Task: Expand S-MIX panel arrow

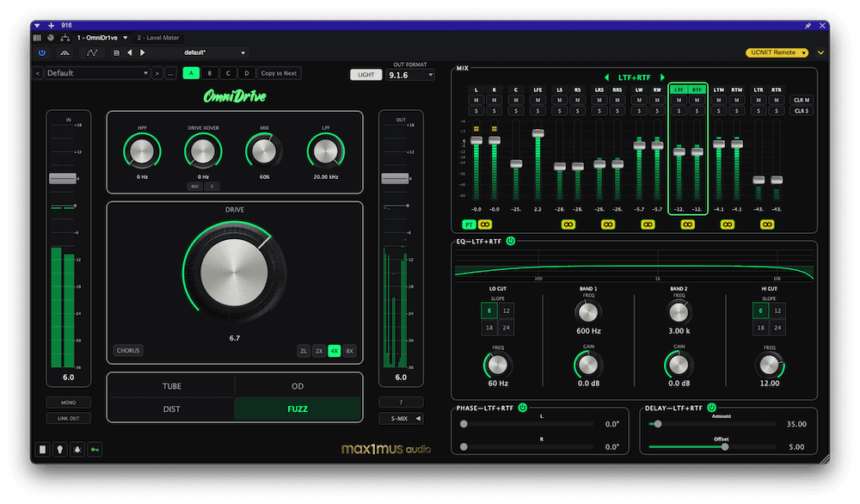Action: [x=418, y=419]
